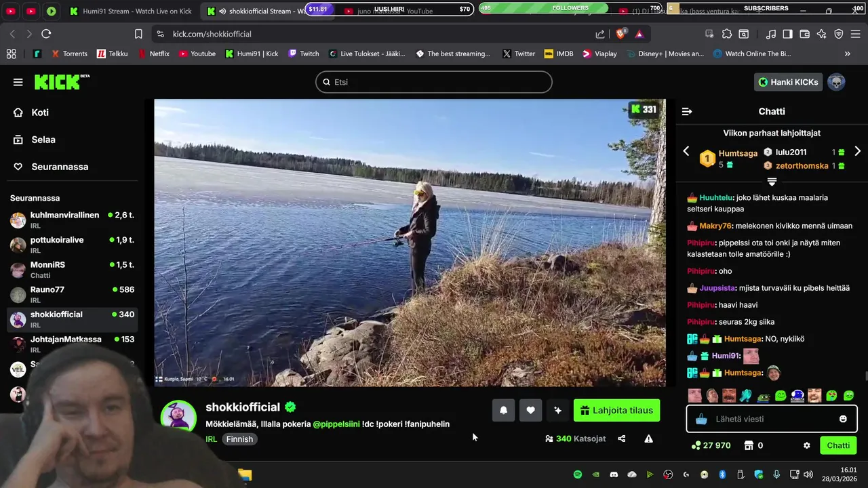The height and width of the screenshot is (488, 868).
Task: Click the Lahjoita tilaus gift button
Action: [x=616, y=410]
